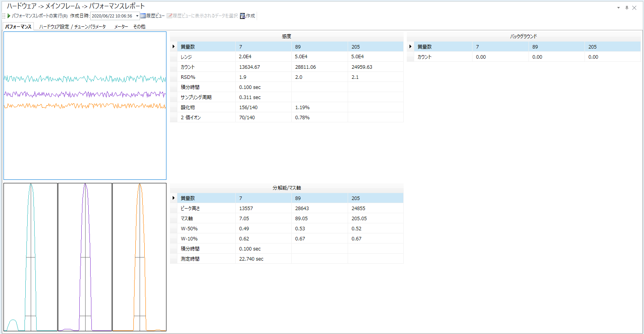Select the バックグラウンド table row indicator arrow

(x=410, y=47)
